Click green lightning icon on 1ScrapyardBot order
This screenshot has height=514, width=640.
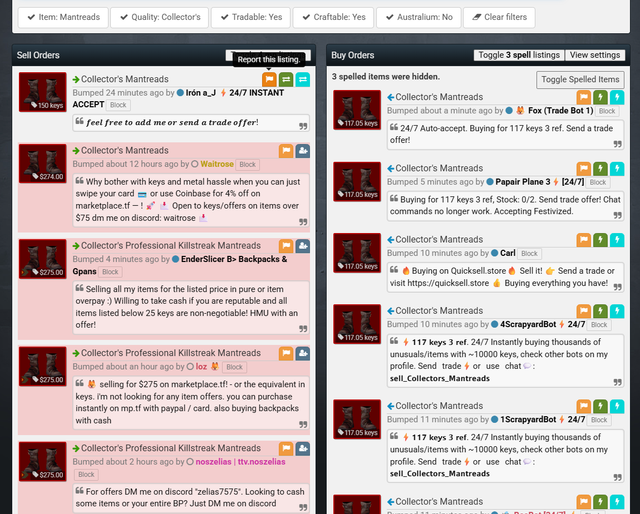point(600,406)
